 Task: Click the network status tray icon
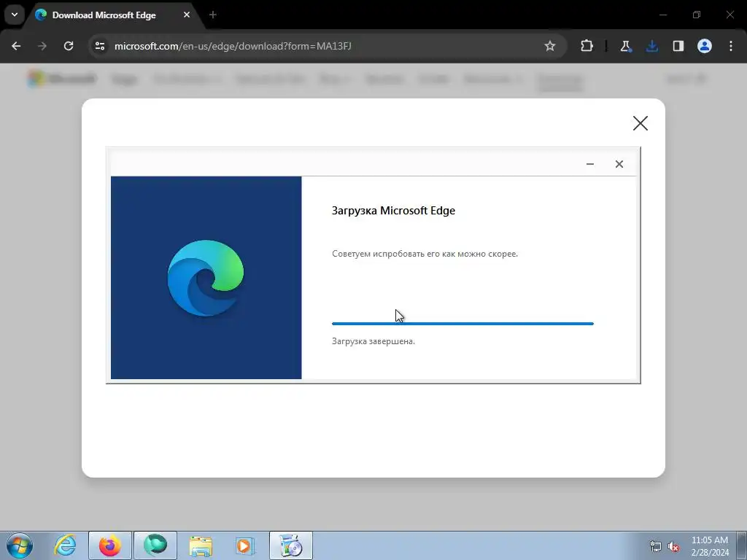pyautogui.click(x=656, y=546)
